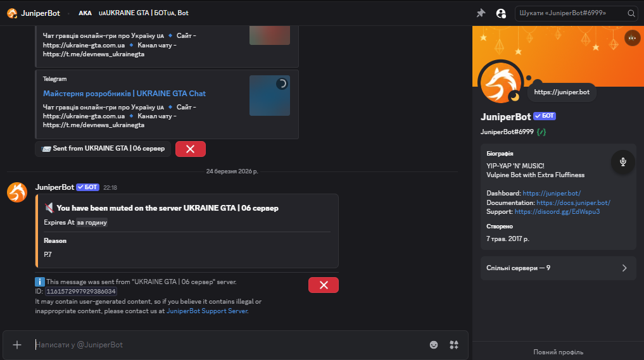Click JuniperBot avatar icon in top header
Viewport: 644px width, 360px height.
12,13
